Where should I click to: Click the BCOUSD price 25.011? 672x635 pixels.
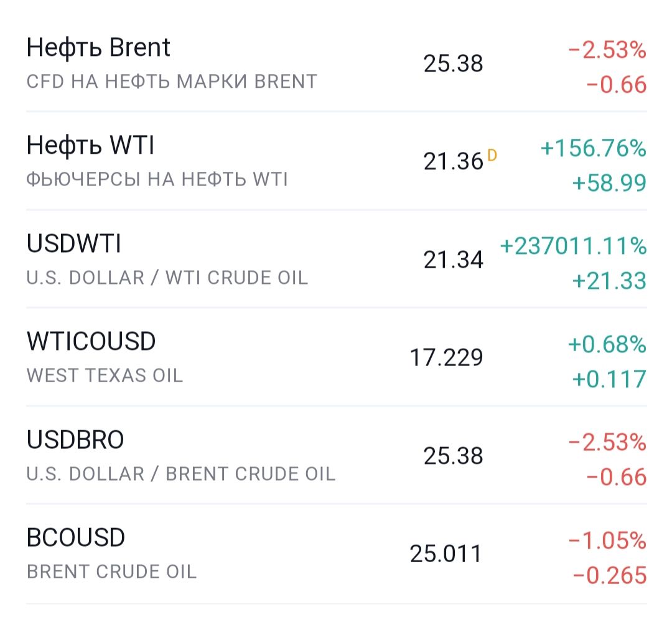[446, 553]
